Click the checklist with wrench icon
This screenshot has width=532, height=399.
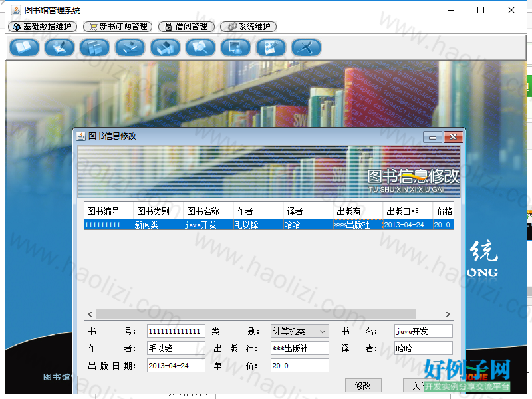[271, 47]
